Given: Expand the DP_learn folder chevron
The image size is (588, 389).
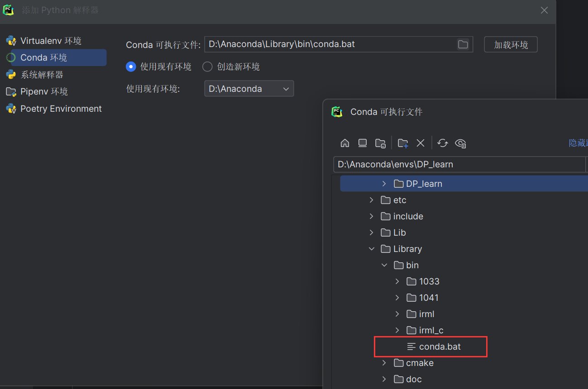Looking at the screenshot, I should click(384, 184).
